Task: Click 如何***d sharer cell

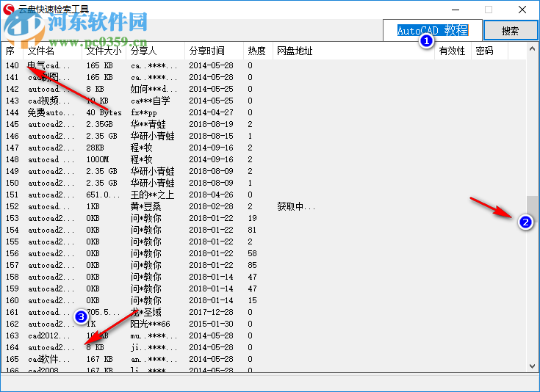Action: (x=154, y=89)
